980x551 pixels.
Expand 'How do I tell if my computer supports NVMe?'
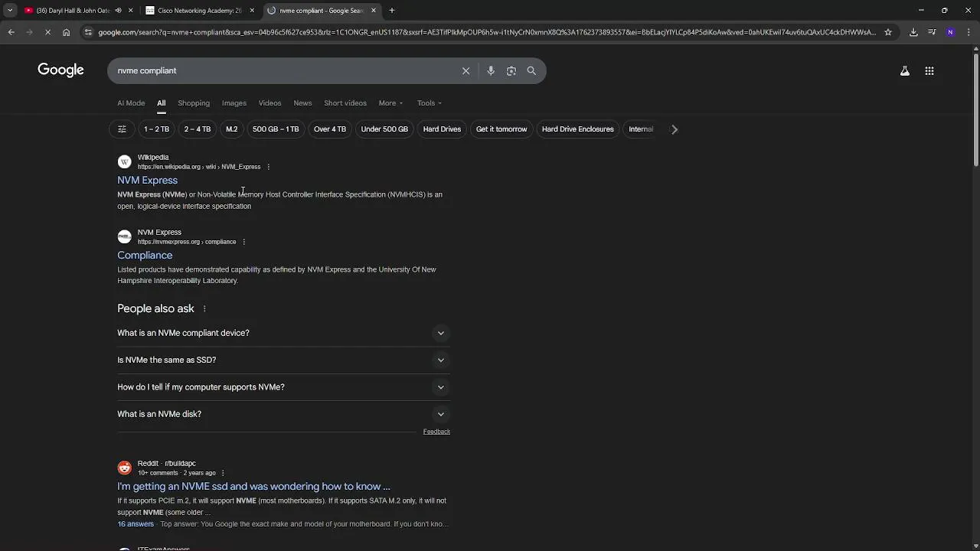click(x=283, y=387)
